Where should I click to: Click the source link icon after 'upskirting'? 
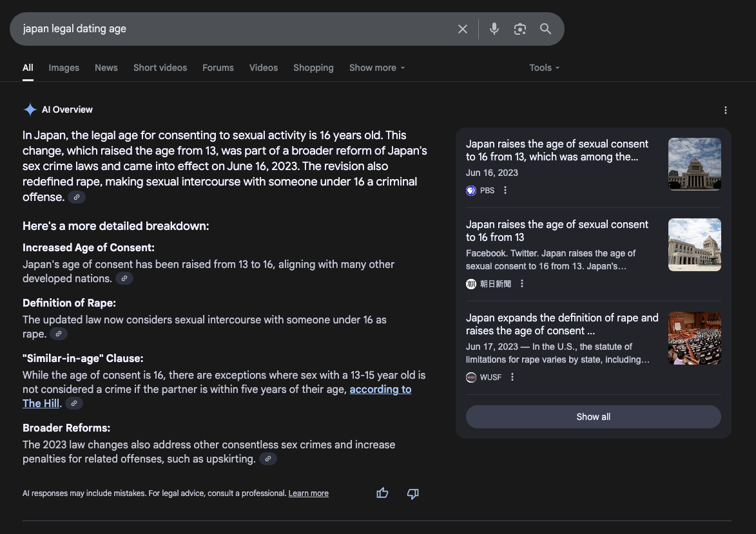[268, 459]
